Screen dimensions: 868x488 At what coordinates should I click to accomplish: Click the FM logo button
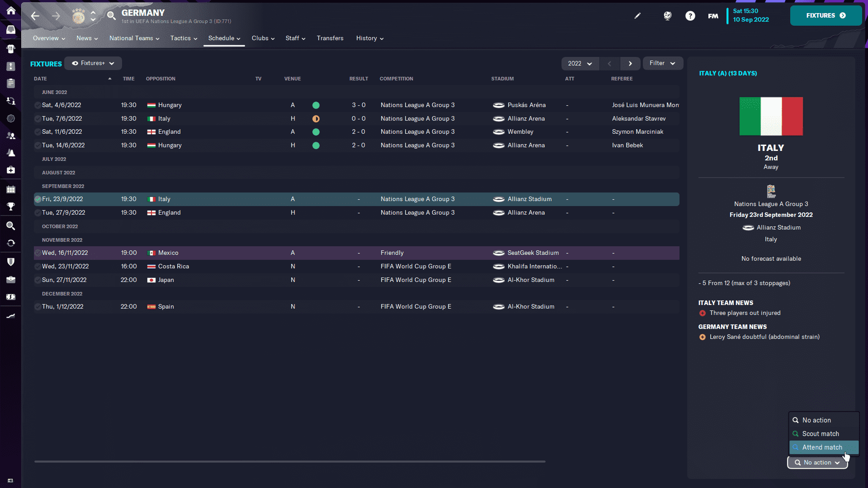click(x=713, y=16)
